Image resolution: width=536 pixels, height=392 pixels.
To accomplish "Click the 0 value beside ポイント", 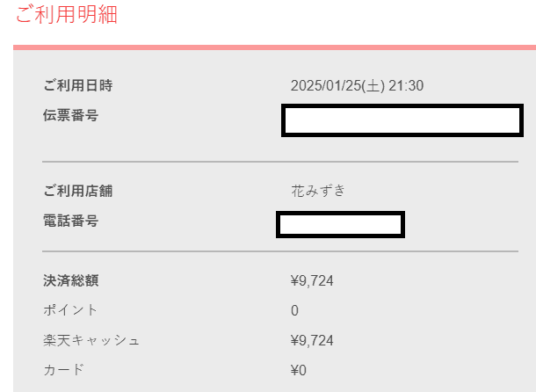I will pos(294,310).
